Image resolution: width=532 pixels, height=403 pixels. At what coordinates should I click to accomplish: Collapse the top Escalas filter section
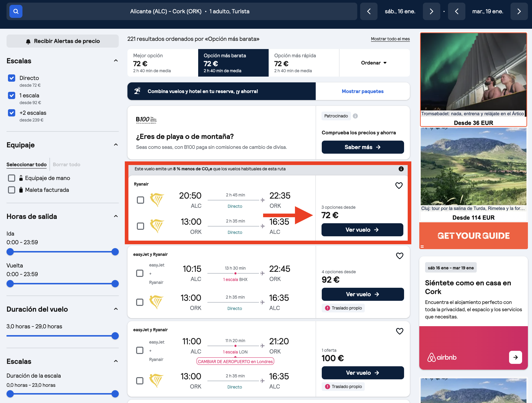click(116, 61)
